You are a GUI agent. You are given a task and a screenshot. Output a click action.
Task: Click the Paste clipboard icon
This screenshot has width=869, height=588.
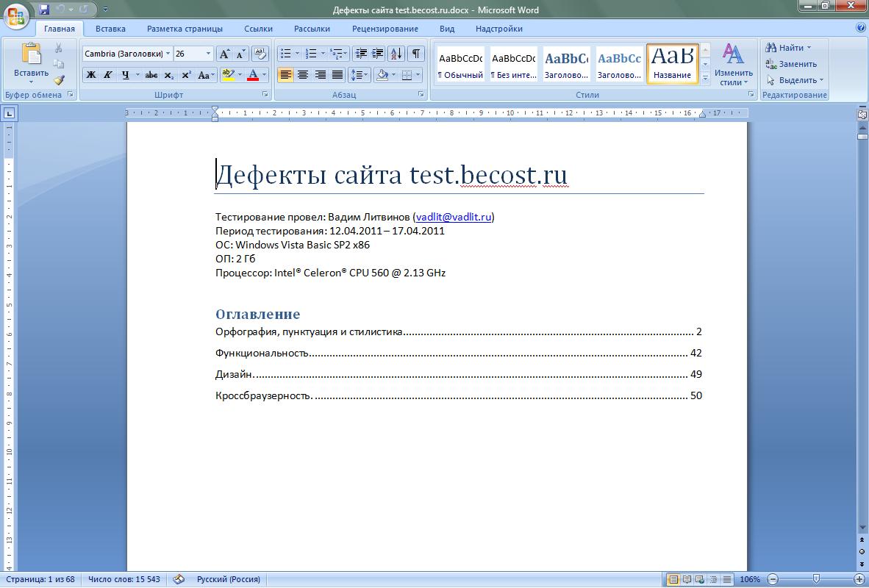pyautogui.click(x=31, y=54)
